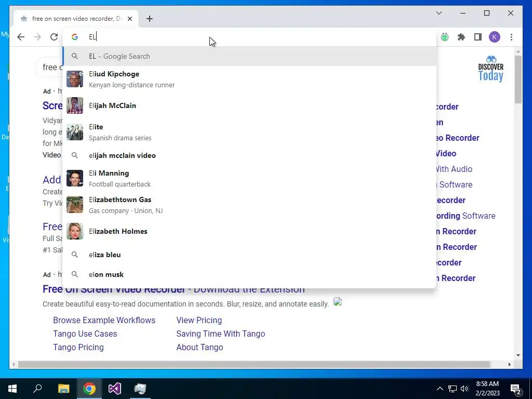Click the eo Recorder related link
532x399 pixels.
(458, 138)
